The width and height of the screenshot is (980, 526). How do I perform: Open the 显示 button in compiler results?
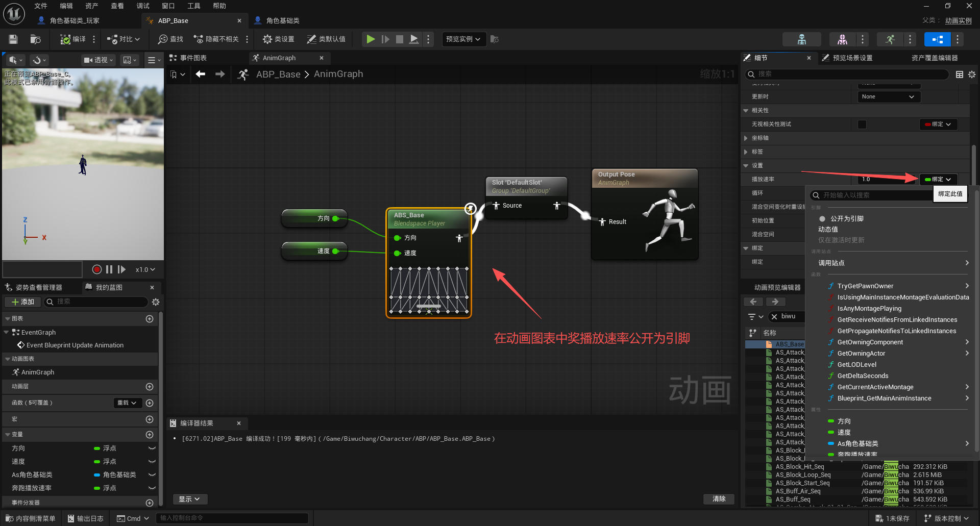tap(189, 499)
